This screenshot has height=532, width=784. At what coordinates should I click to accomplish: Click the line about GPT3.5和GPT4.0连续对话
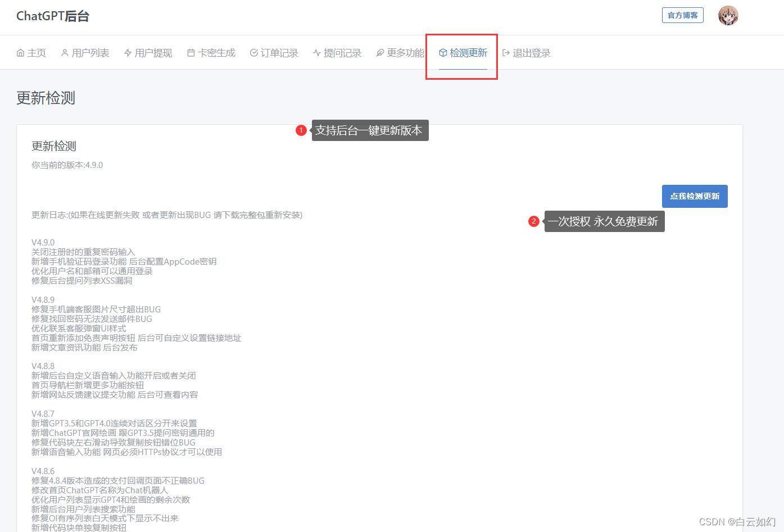[114, 424]
